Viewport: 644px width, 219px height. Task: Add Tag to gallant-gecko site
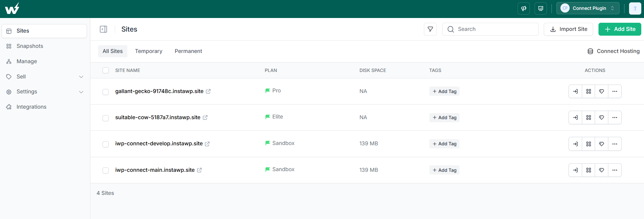444,91
